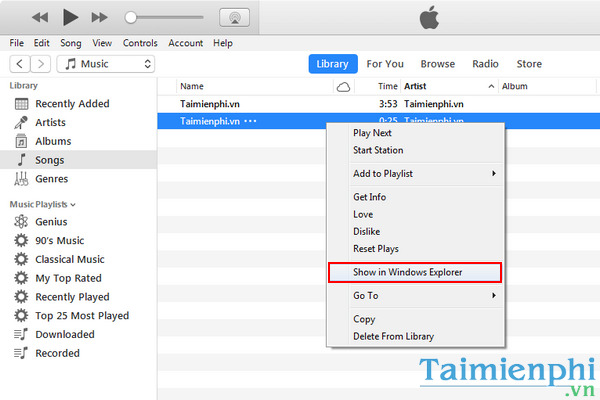
Task: Open the File menu
Action: (16, 43)
